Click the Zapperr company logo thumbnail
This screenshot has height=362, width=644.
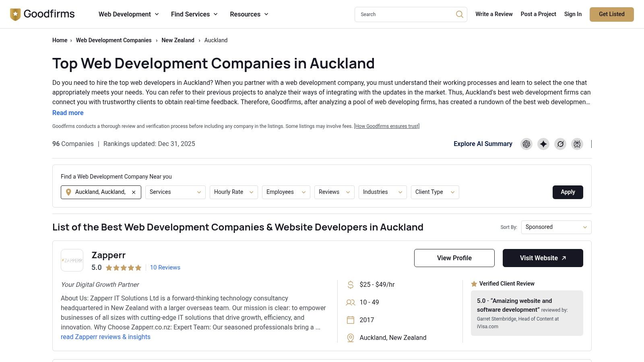click(72, 260)
